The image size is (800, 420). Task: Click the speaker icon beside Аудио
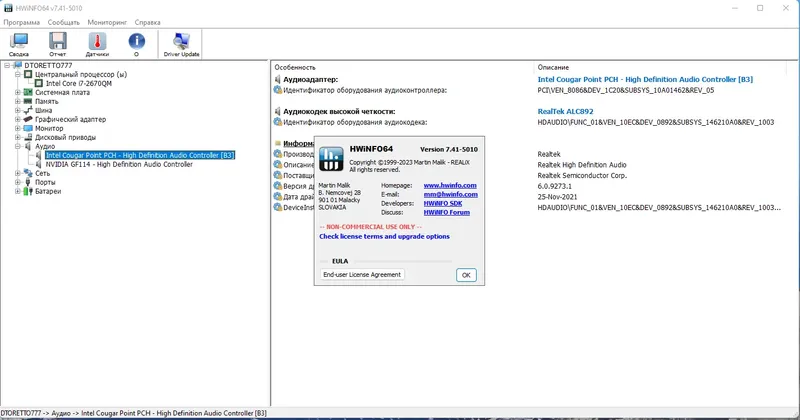tap(28, 146)
